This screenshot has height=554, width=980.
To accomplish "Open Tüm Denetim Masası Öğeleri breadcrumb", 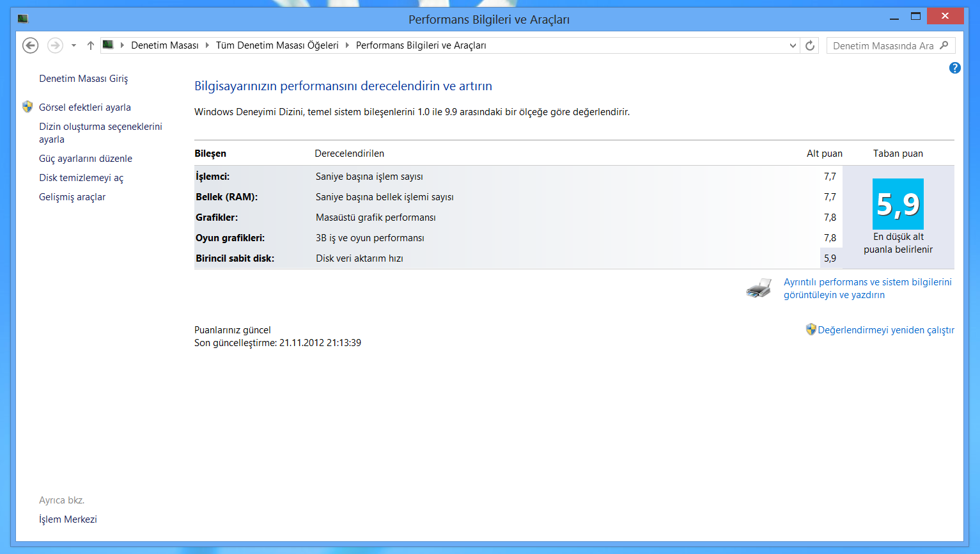I will (x=277, y=45).
